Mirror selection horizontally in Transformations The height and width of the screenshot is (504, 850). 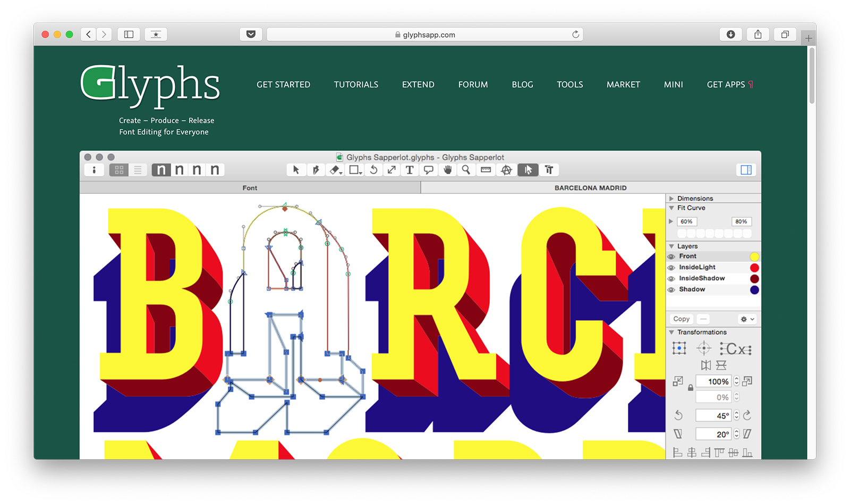pyautogui.click(x=706, y=365)
